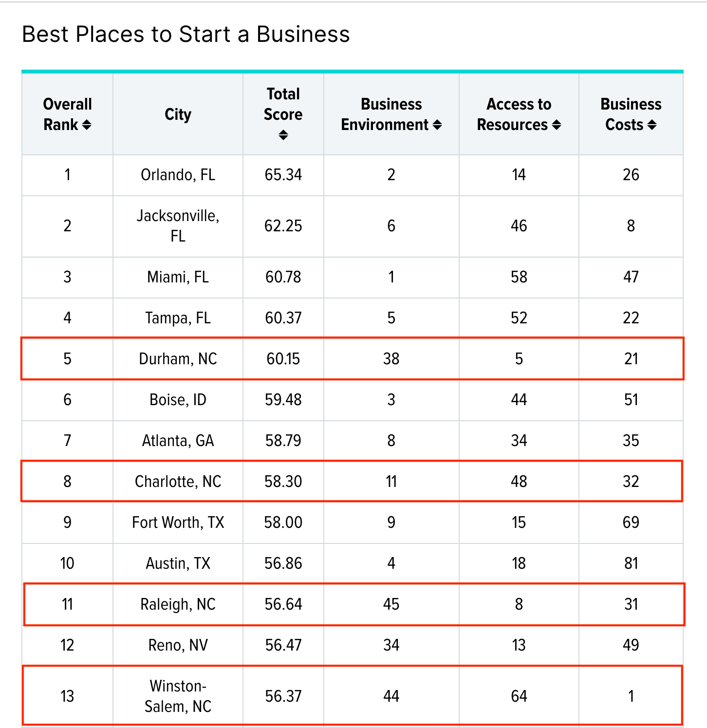The height and width of the screenshot is (728, 707).
Task: Click the Raleigh, NC city cell
Action: click(x=178, y=604)
